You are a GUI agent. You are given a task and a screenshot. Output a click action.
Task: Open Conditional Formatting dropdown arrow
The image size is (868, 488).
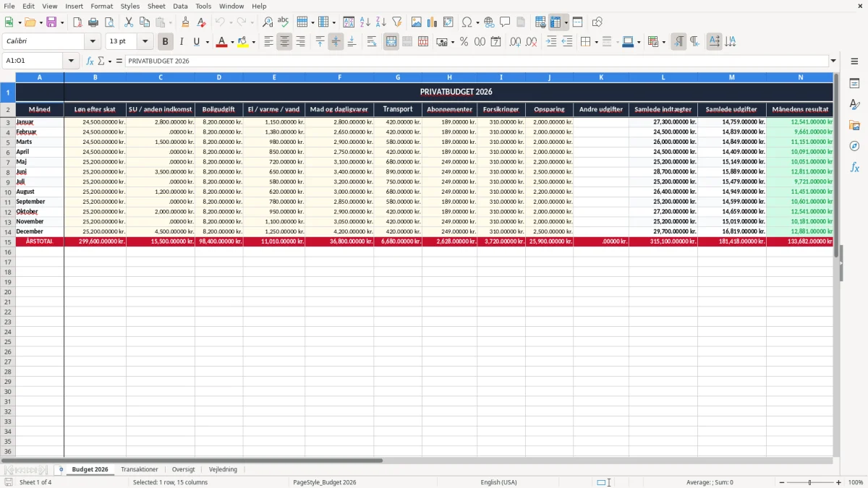pyautogui.click(x=663, y=42)
